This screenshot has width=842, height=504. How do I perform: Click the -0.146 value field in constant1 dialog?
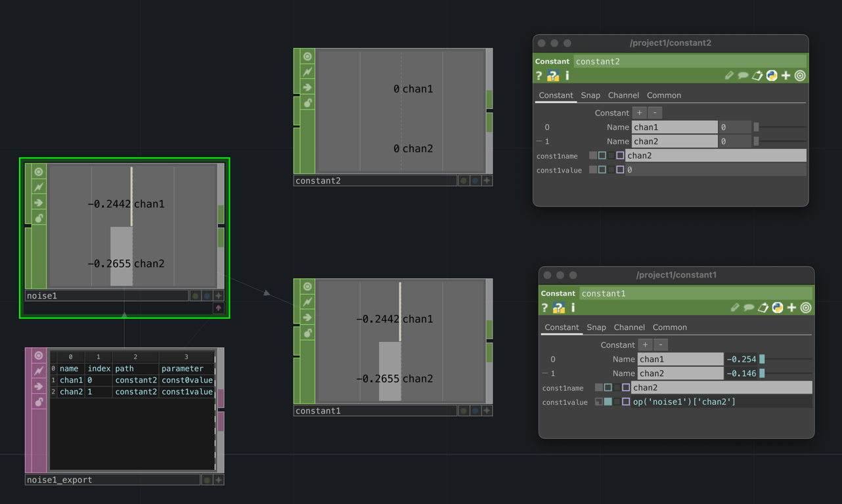741,373
